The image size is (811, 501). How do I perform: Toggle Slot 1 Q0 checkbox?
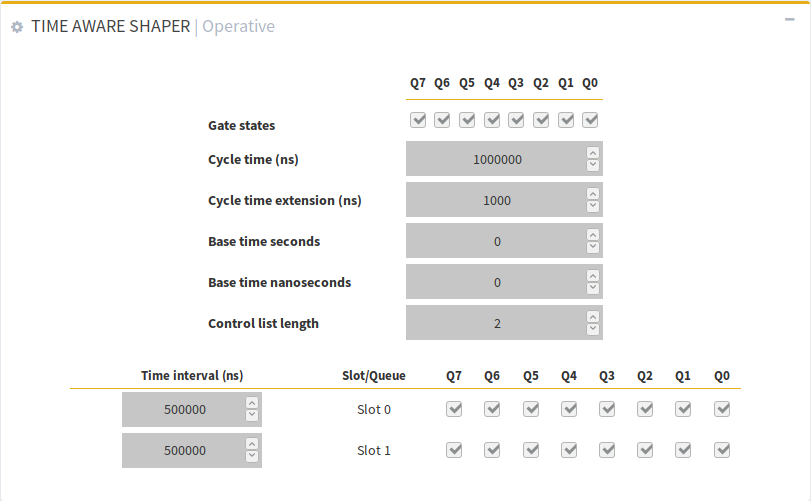click(722, 450)
